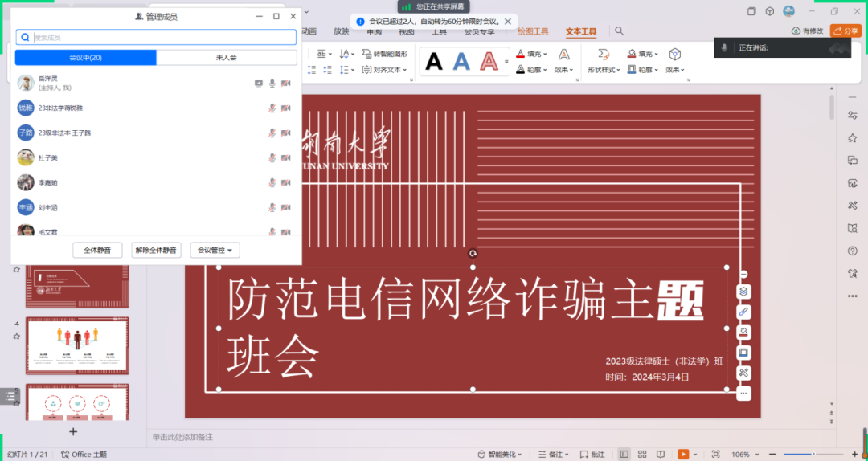Click the 全体静音 button
Image resolution: width=868 pixels, height=461 pixels.
(103, 251)
